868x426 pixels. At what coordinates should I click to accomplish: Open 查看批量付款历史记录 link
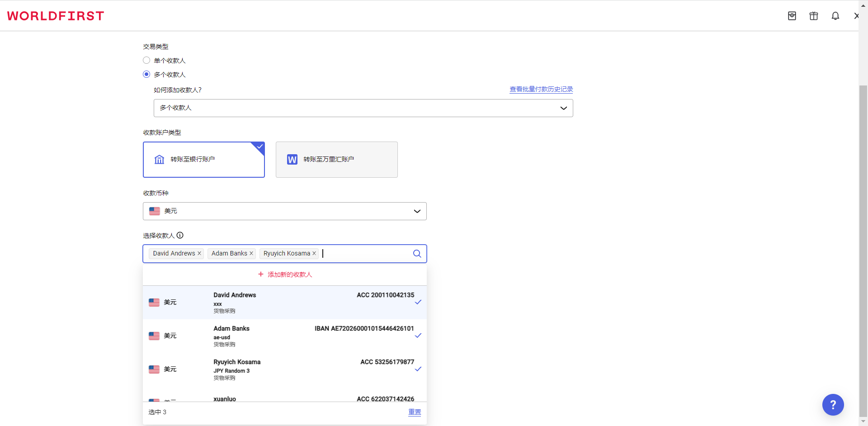[x=541, y=90]
